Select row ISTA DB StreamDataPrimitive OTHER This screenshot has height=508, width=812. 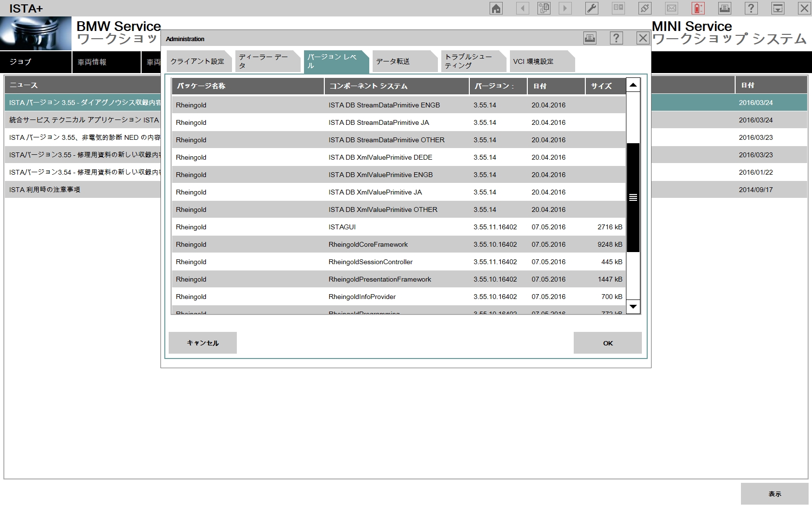pos(399,140)
